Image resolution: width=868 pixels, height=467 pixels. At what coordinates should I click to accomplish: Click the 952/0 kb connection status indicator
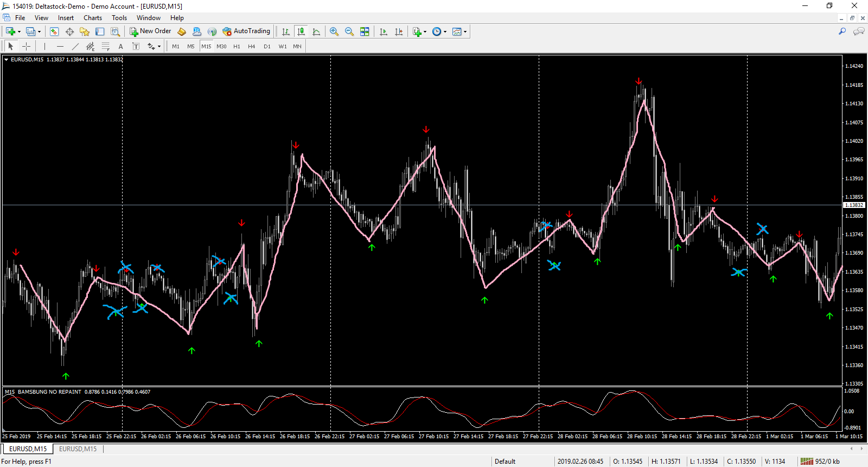point(820,462)
